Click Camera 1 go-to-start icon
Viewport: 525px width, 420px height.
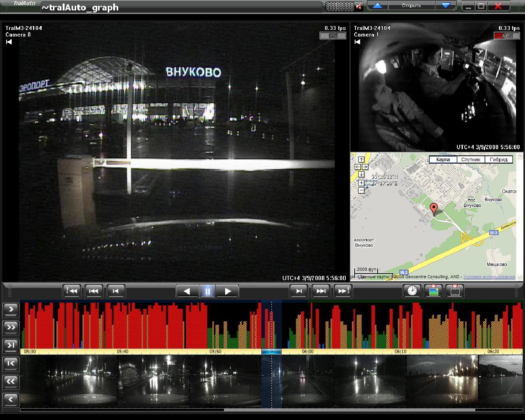[x=357, y=42]
